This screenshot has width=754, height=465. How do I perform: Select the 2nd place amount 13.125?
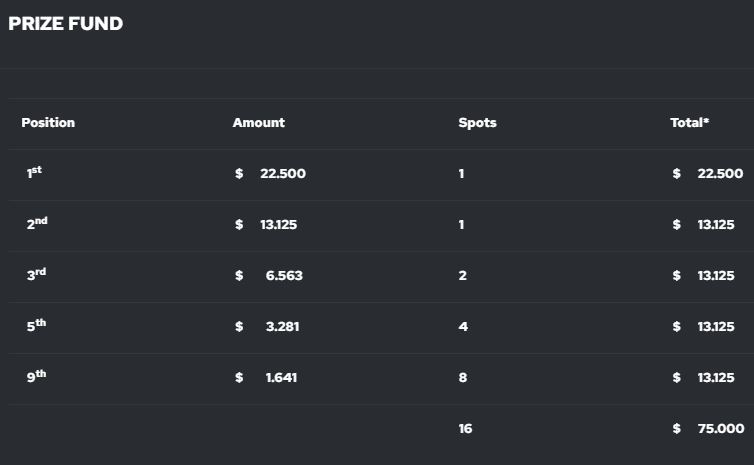[x=278, y=225]
